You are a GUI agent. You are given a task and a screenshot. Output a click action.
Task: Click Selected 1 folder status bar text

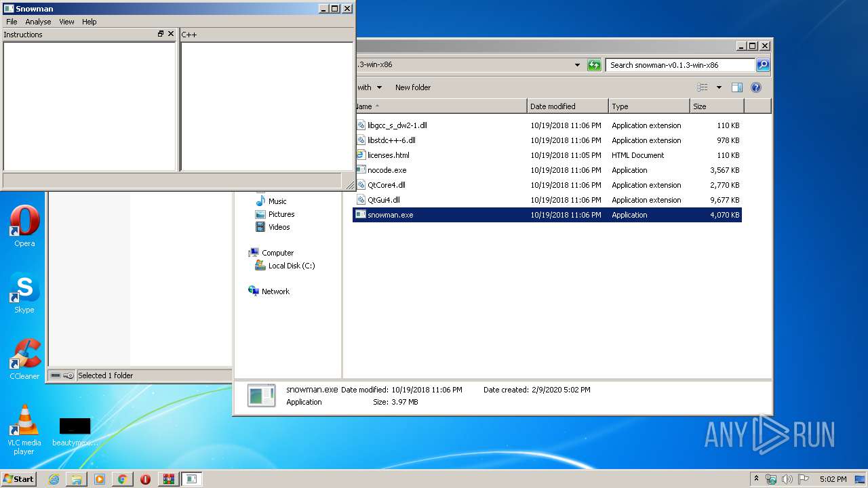105,375
